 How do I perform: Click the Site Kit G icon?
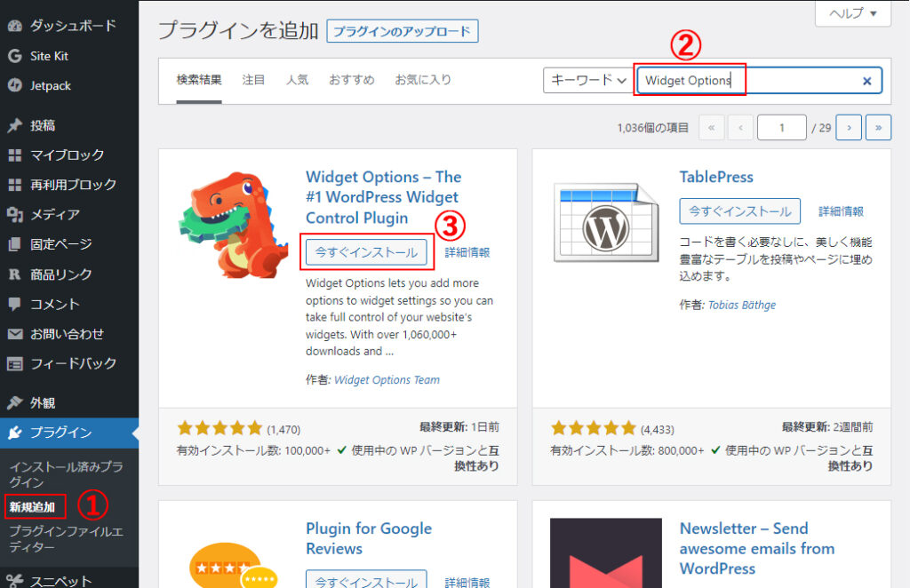pyautogui.click(x=15, y=56)
